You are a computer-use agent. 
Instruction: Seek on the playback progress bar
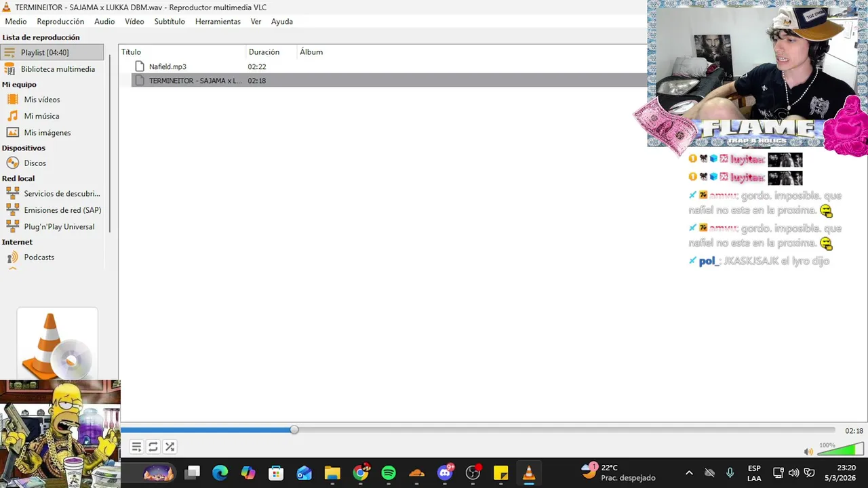tap(478, 430)
